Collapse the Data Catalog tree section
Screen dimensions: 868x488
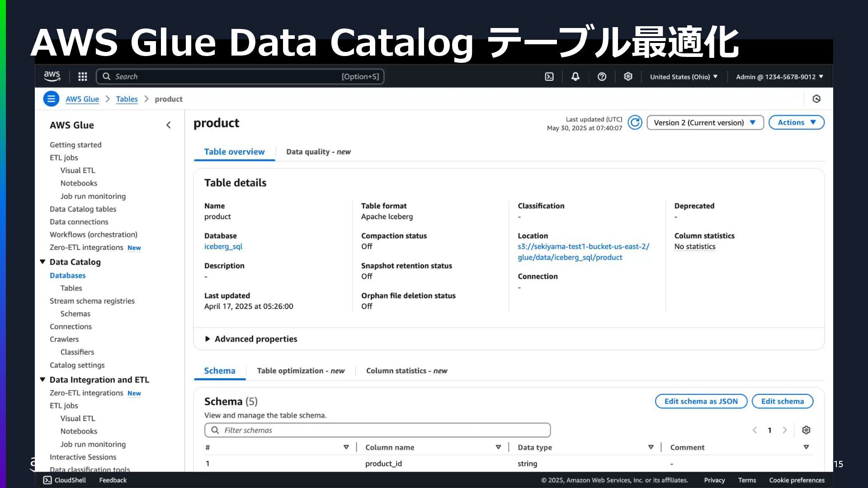click(42, 262)
